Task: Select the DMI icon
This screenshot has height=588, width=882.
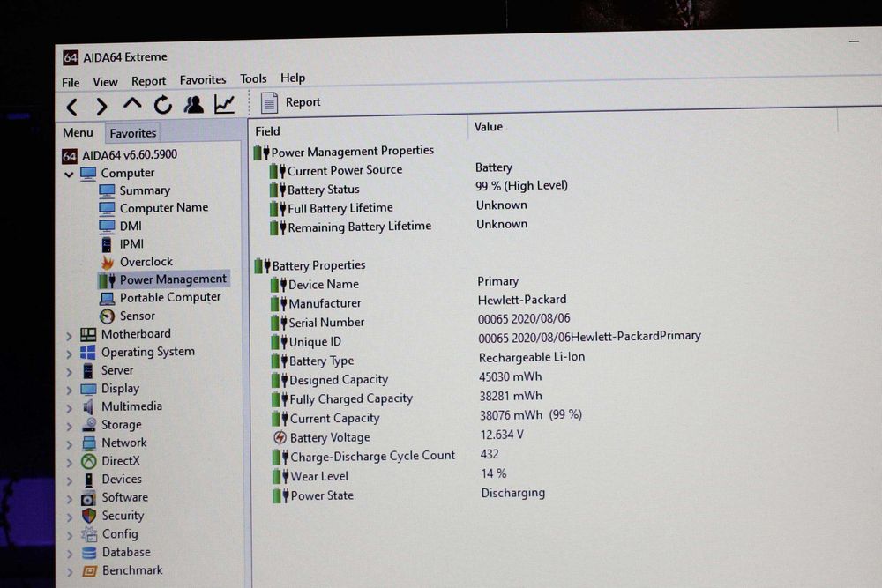Action: pos(107,227)
